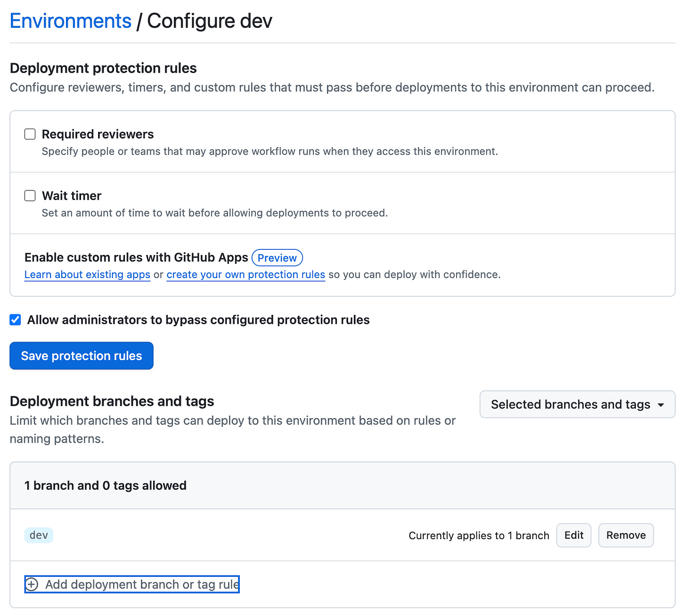Click the Required reviewers label text
Image resolution: width=686 pixels, height=616 pixels.
pyautogui.click(x=98, y=134)
